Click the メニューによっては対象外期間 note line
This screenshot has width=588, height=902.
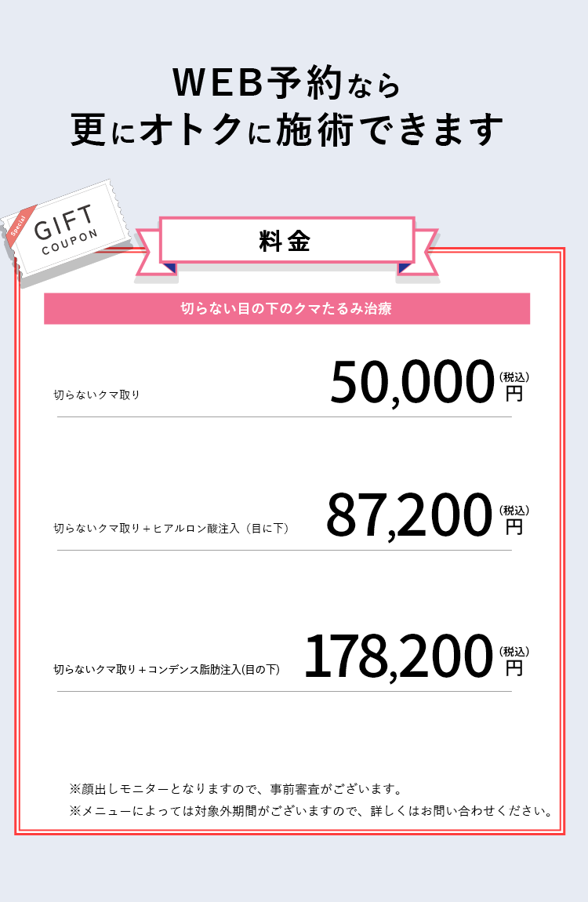[311, 811]
